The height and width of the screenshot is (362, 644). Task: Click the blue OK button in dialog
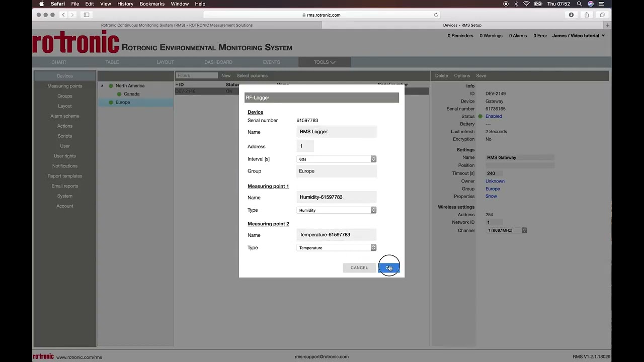coord(388,268)
